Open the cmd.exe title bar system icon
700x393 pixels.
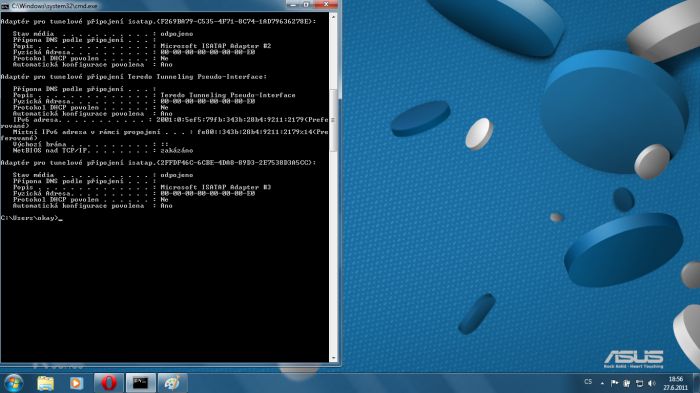click(4, 6)
